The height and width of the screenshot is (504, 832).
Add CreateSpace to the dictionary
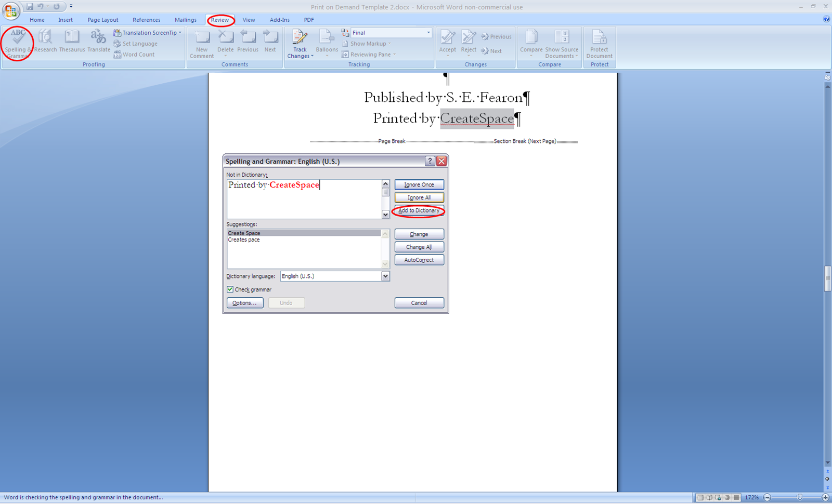tap(419, 210)
